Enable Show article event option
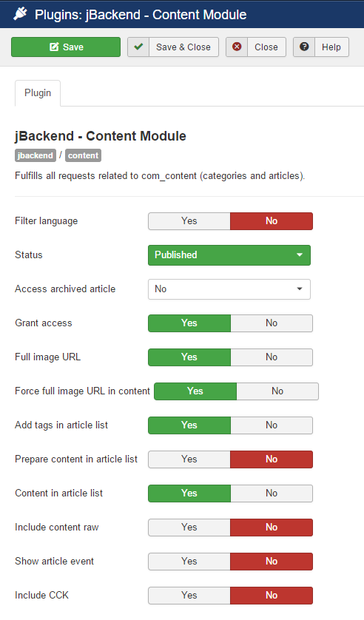The width and height of the screenshot is (364, 620). 189,561
